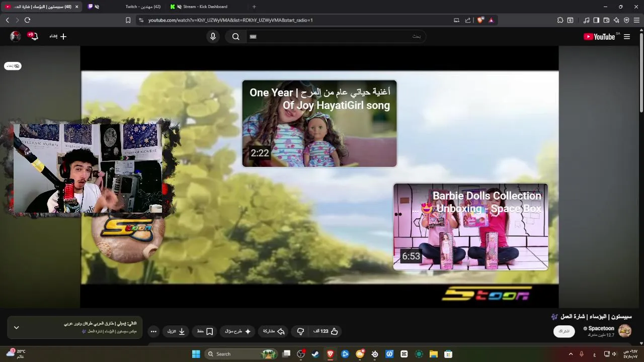This screenshot has height=362, width=644.
Task: Open the Brave VPN shield icon
Action: (626, 20)
